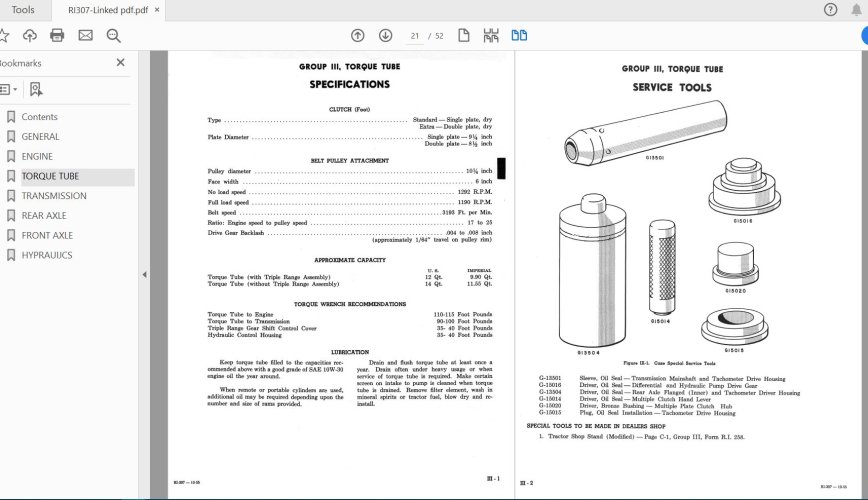The image size is (868, 500).
Task: Print the document using the printer icon
Action: [x=57, y=36]
